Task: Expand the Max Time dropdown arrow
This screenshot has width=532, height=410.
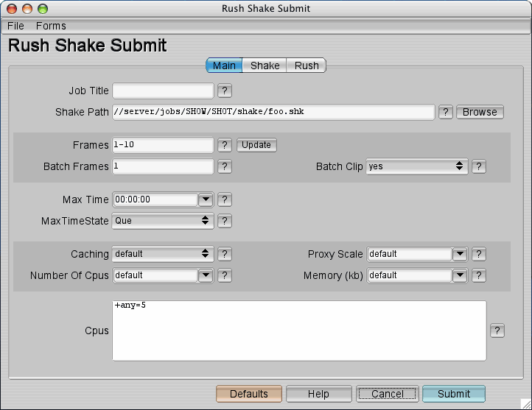Action: 206,199
